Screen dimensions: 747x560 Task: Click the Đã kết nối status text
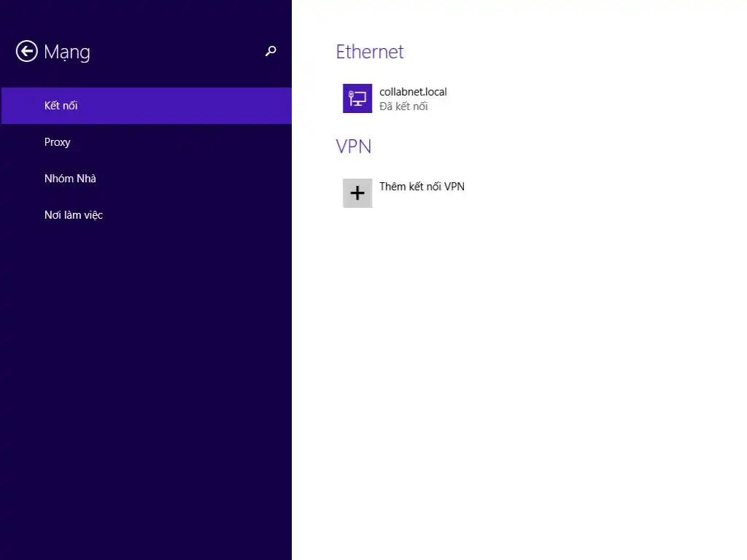(x=403, y=106)
